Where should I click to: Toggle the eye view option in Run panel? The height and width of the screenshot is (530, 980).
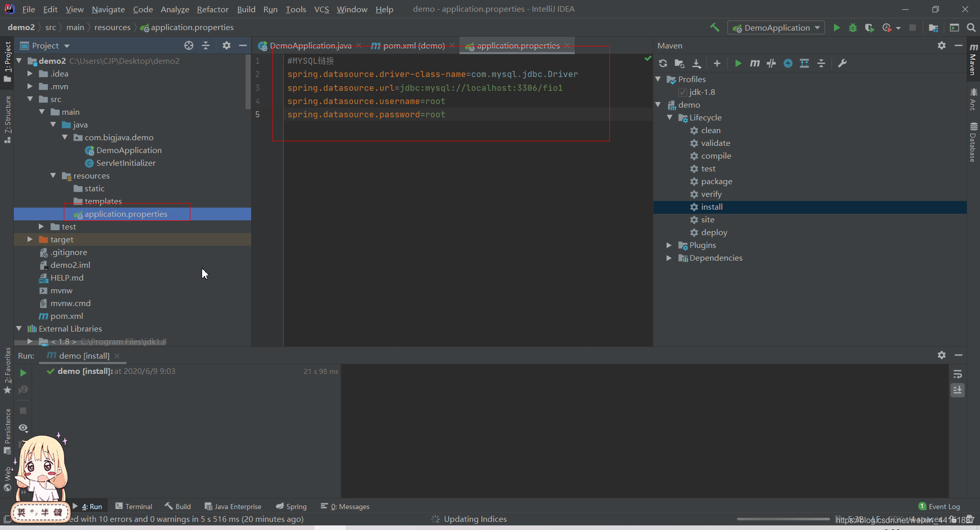click(23, 428)
